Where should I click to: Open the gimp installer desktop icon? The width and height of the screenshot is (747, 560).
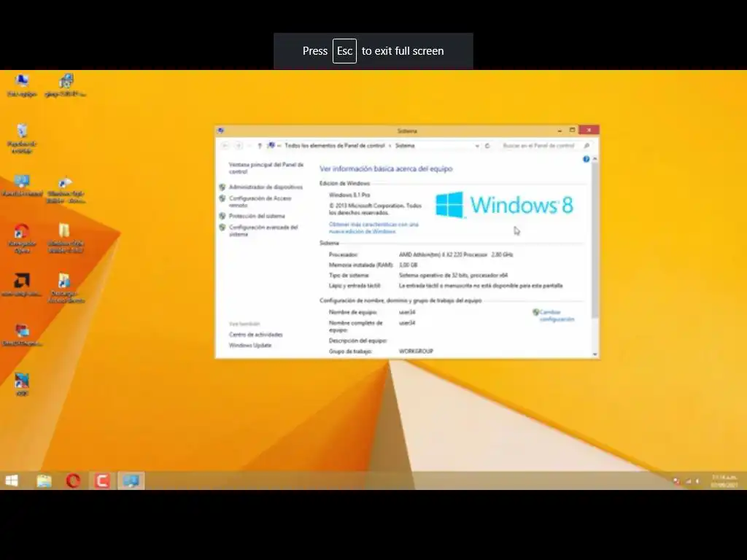coord(65,85)
